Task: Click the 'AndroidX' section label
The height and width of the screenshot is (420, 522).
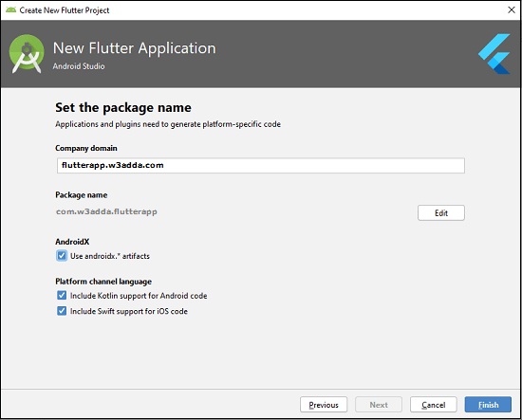Action: point(72,242)
